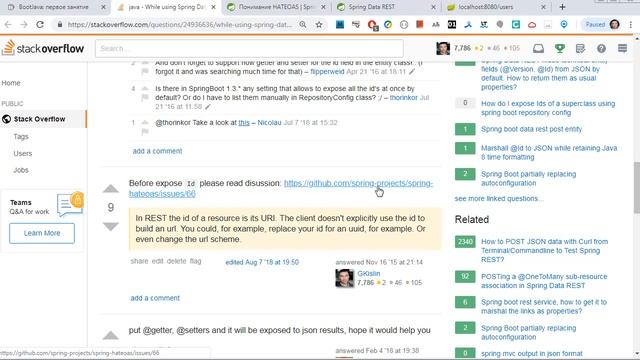Click the user avatar in top bar
Viewport: 640px width, 360px height.
click(443, 48)
